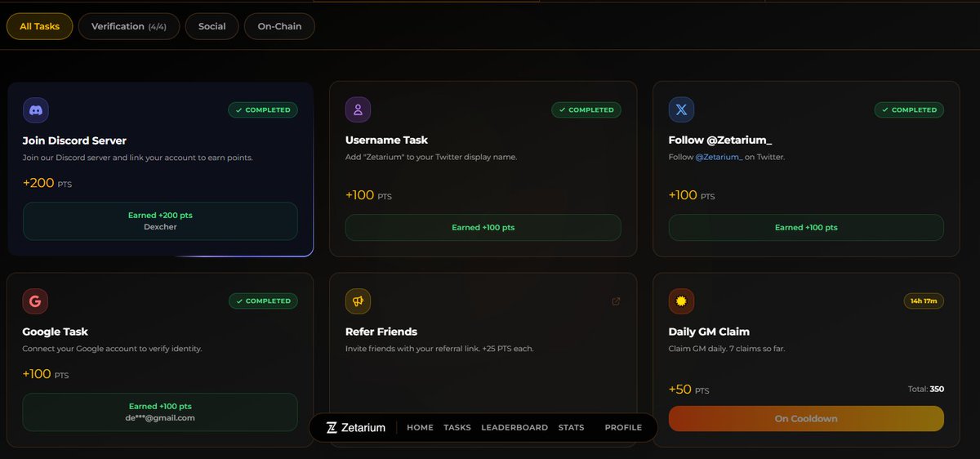Click 'Join our Discord server and link your account' text
Image resolution: width=980 pixels, height=459 pixels.
click(138, 157)
